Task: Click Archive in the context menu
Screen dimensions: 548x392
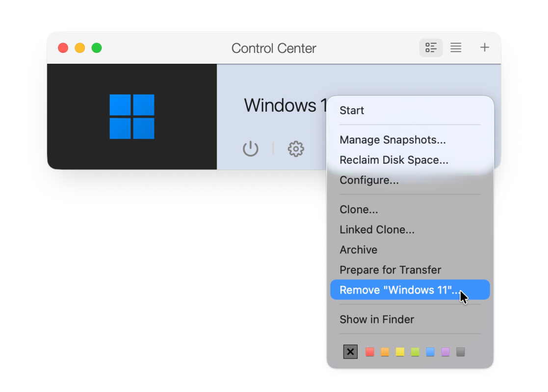Action: tap(358, 250)
